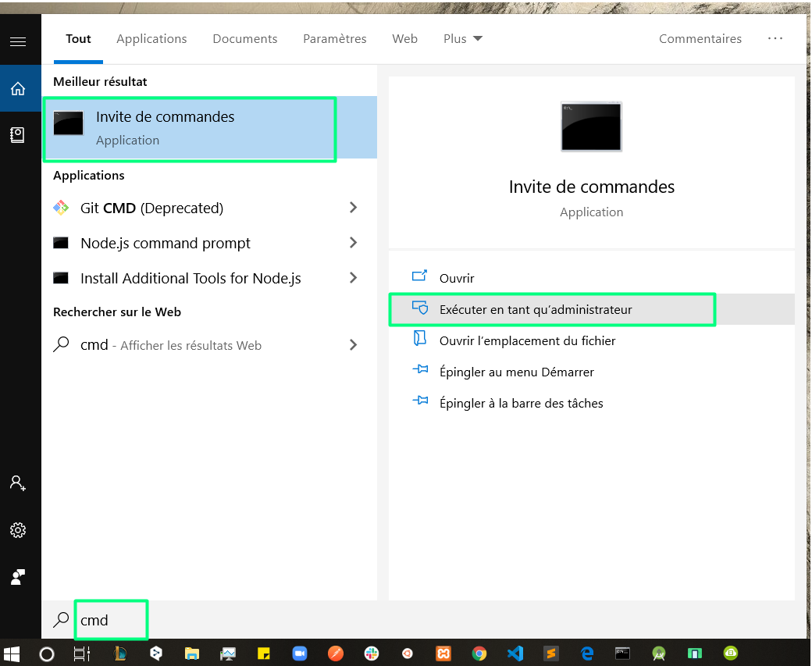Launch Microsoft Edge from the taskbar
This screenshot has width=812, height=666.
pyautogui.click(x=586, y=654)
